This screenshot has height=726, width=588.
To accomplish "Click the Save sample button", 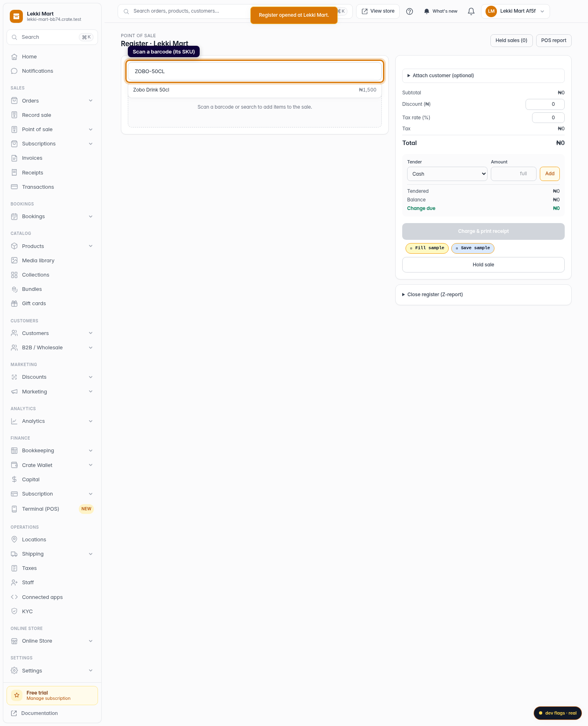I will (473, 248).
